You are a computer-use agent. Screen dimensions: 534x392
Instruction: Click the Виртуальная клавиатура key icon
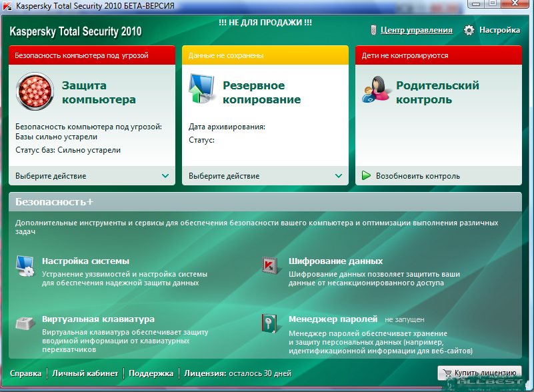[x=25, y=323]
